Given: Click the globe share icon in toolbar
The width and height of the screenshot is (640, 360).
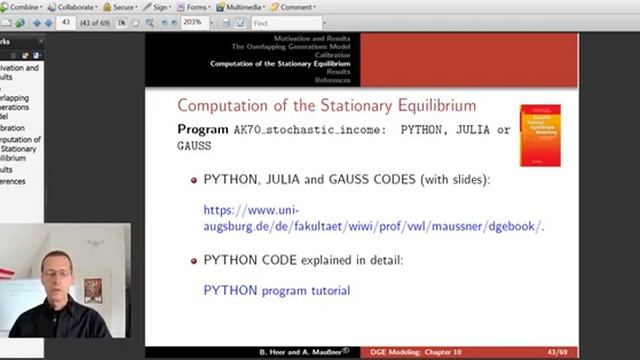Looking at the screenshot, I should (20, 23).
